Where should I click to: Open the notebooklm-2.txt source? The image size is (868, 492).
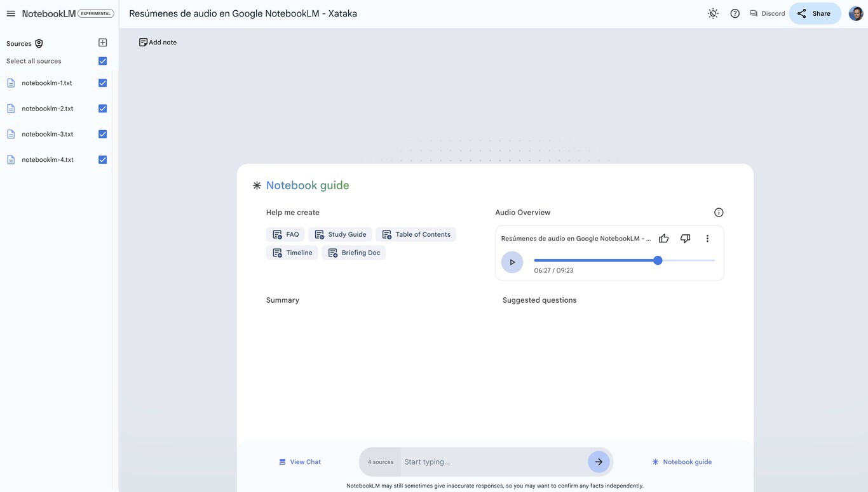48,109
